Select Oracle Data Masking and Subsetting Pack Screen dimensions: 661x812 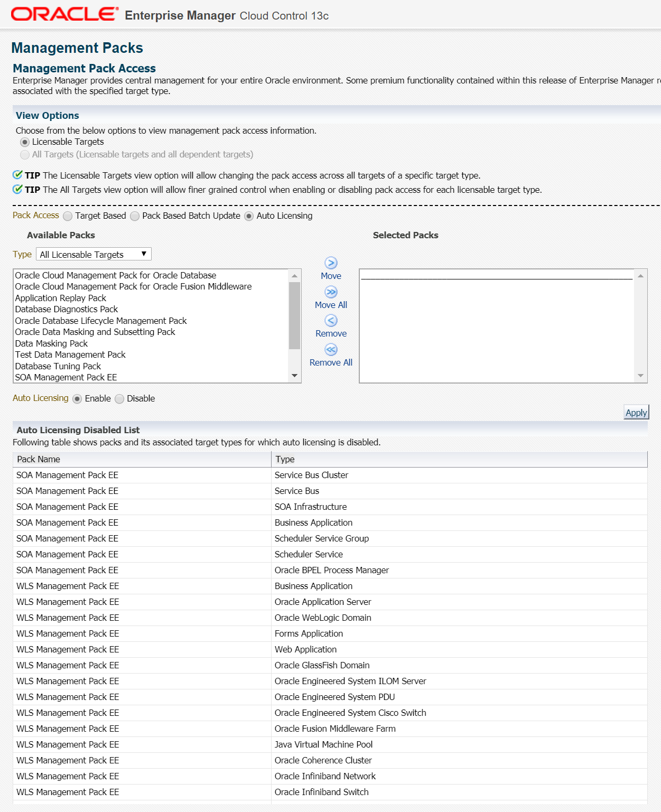[x=95, y=332]
